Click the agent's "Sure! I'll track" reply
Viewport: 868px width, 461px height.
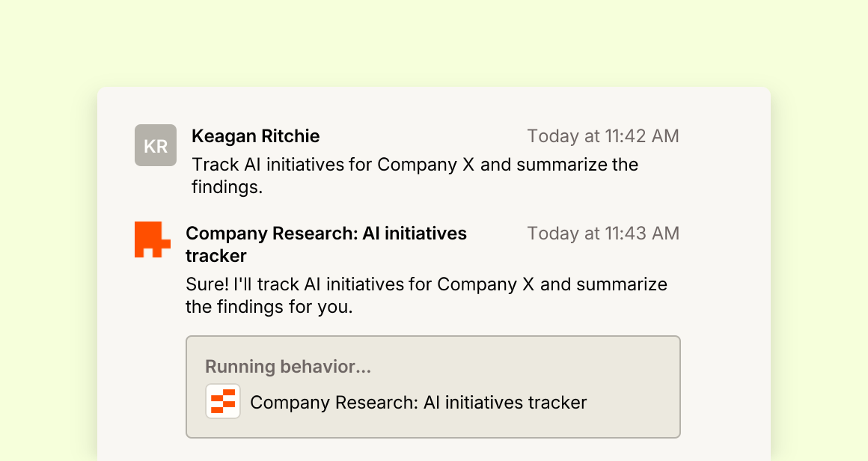(x=427, y=295)
